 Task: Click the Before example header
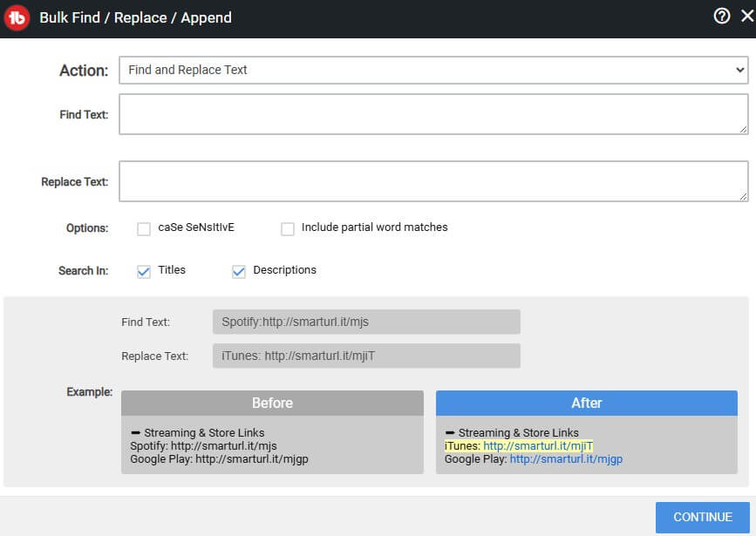(x=272, y=403)
